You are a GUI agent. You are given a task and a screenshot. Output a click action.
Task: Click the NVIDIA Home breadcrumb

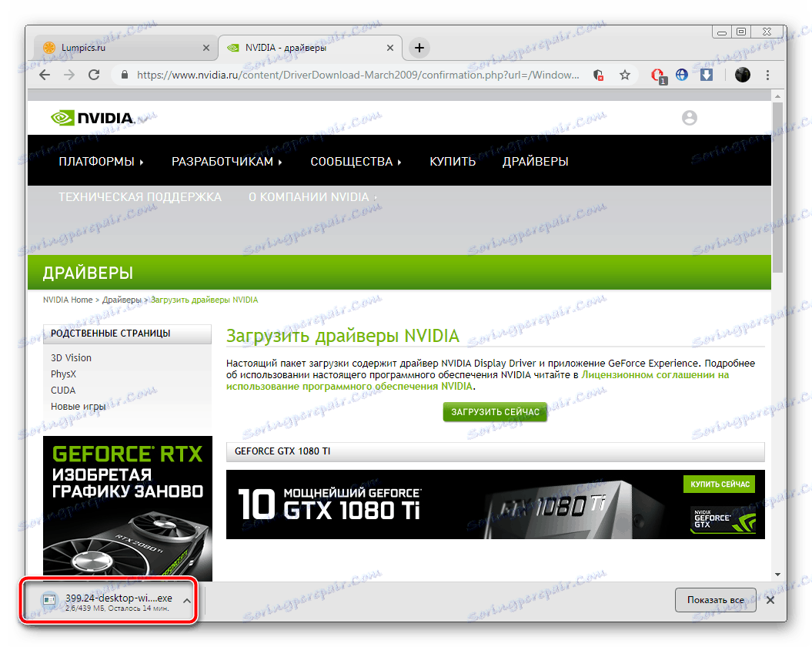(67, 300)
